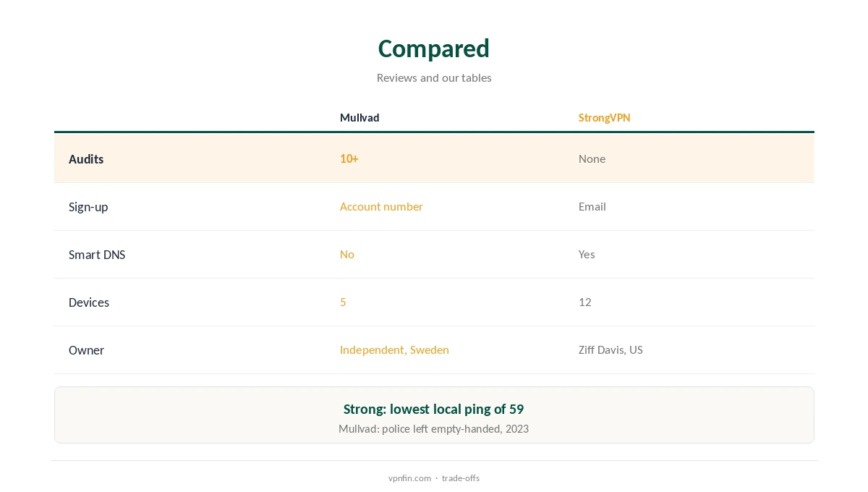
Task: Click the "Independent, Sweden" cell
Action: [x=394, y=350]
